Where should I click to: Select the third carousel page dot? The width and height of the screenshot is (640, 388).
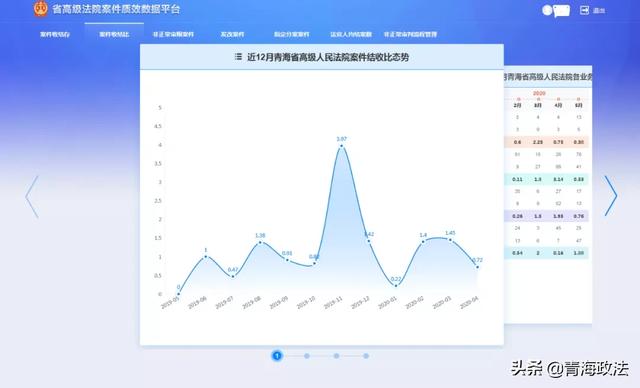(x=336, y=356)
